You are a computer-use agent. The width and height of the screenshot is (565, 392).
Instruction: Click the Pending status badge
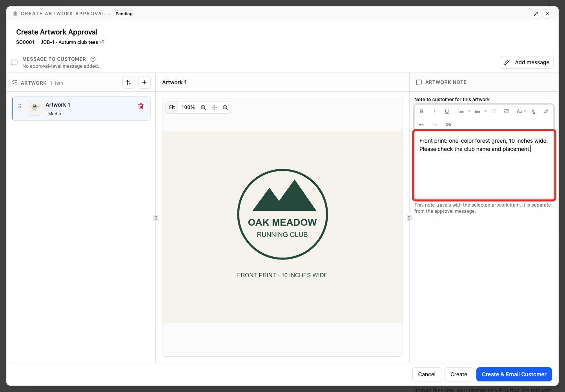[124, 14]
